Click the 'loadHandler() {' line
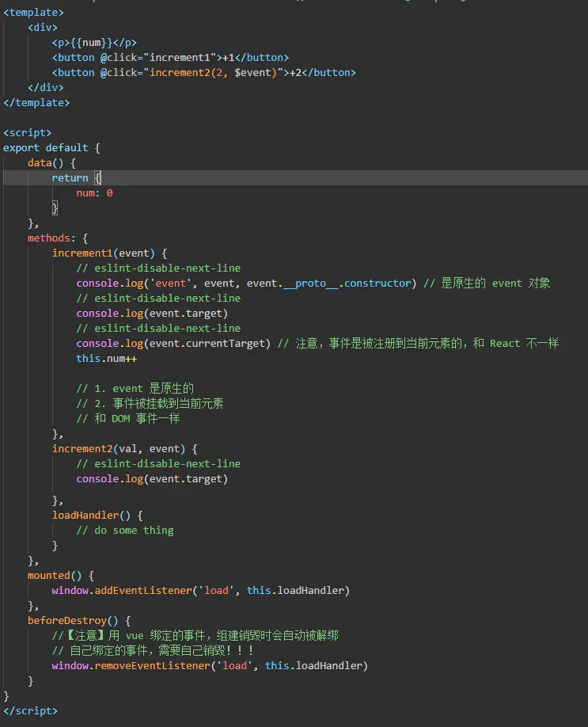Viewport: 588px width, 727px height. coord(97,515)
